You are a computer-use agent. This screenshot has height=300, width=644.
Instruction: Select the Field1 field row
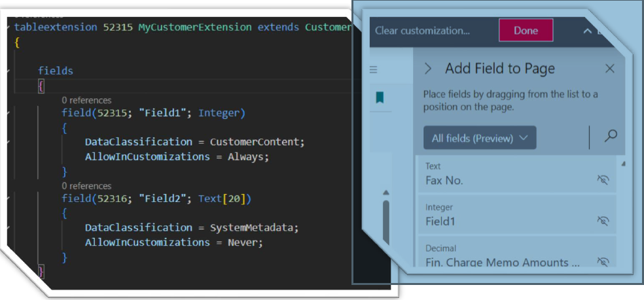(x=517, y=214)
